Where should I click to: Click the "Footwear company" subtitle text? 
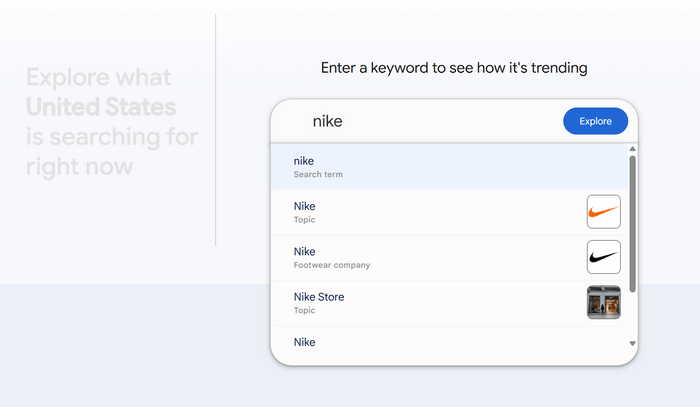click(332, 265)
